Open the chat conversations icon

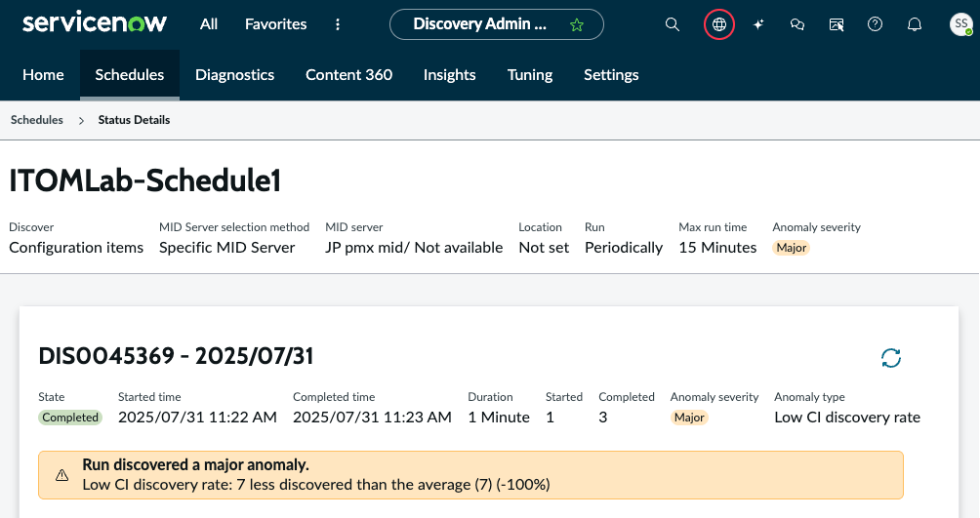(796, 24)
